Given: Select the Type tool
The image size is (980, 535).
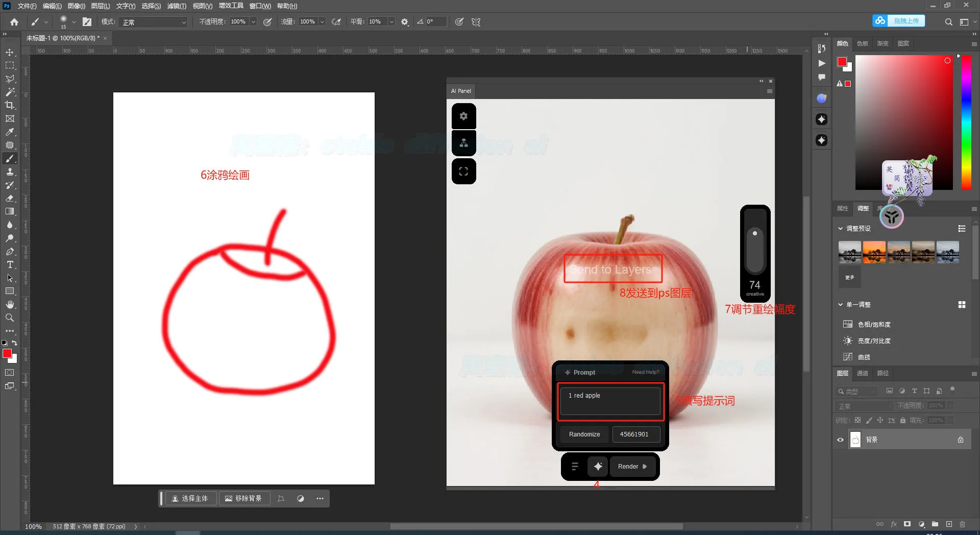Looking at the screenshot, I should tap(10, 265).
